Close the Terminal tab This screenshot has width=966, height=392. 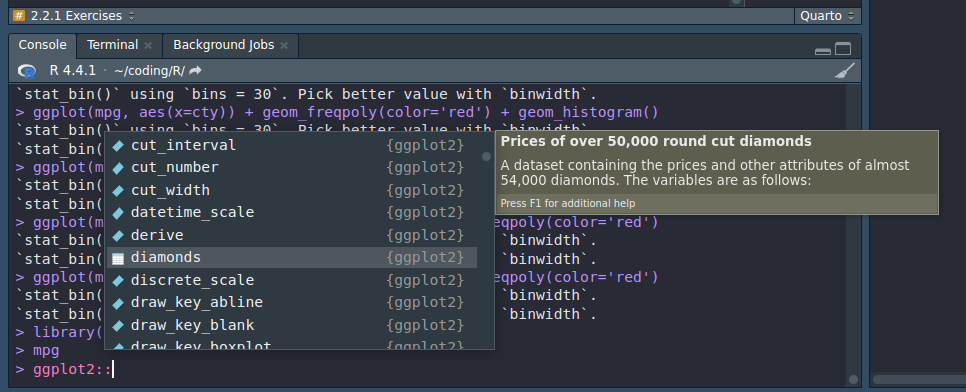click(148, 45)
